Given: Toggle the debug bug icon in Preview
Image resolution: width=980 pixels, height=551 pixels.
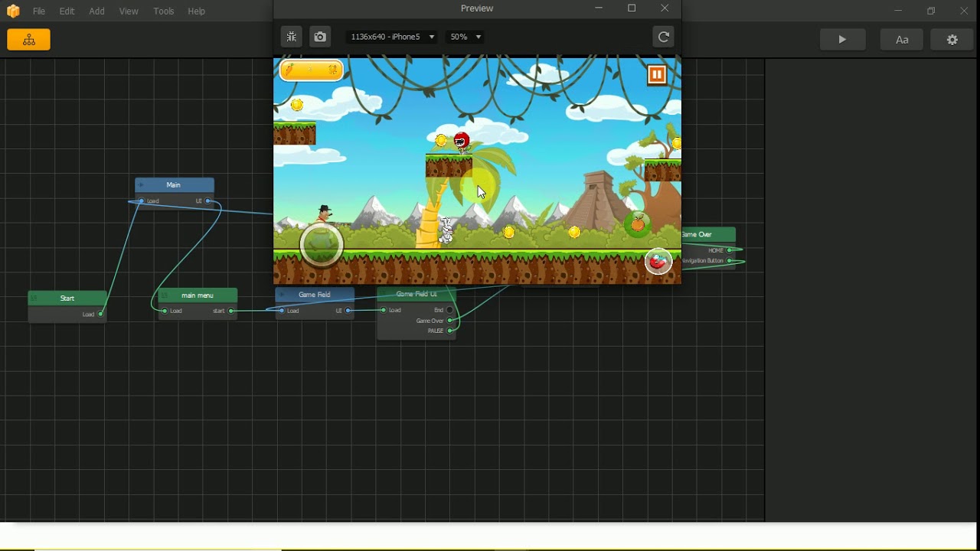Looking at the screenshot, I should pyautogui.click(x=291, y=37).
